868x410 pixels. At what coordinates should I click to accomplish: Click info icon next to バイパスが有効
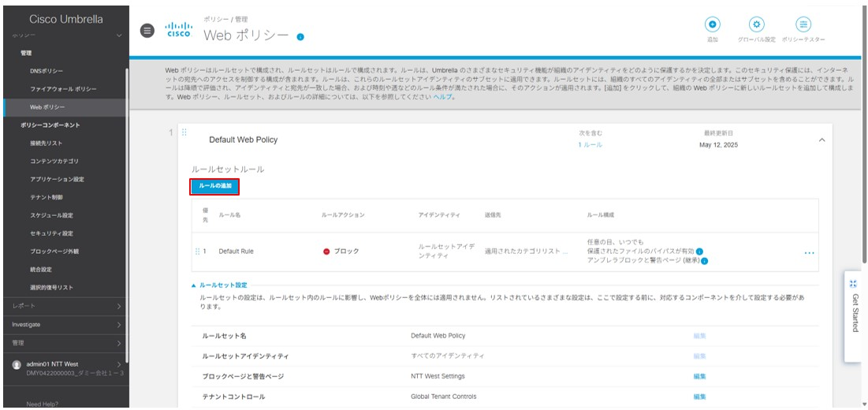[x=700, y=252]
